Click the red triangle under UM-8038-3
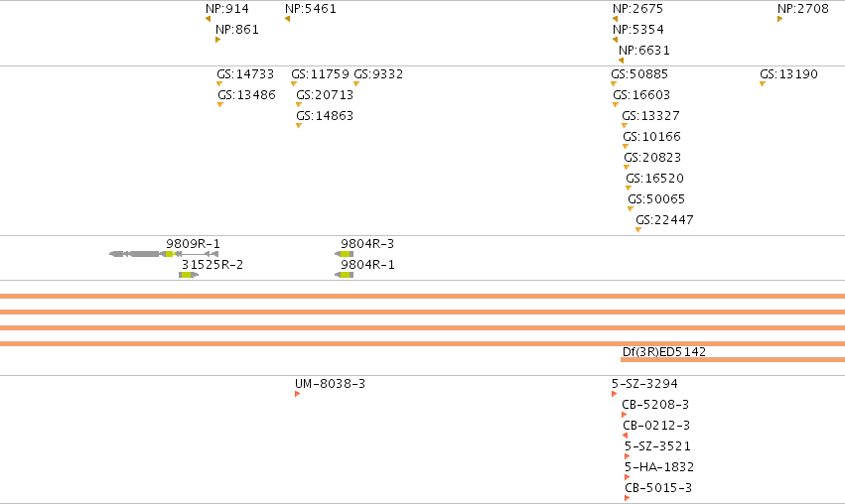 pos(298,394)
